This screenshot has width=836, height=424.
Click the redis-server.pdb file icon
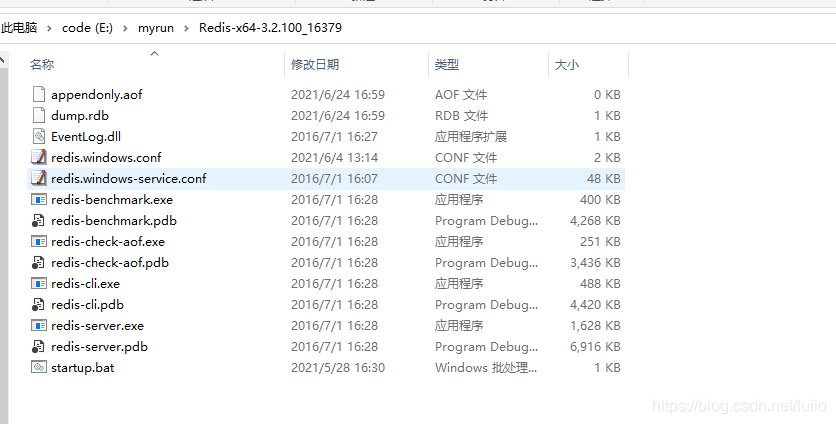(x=38, y=347)
